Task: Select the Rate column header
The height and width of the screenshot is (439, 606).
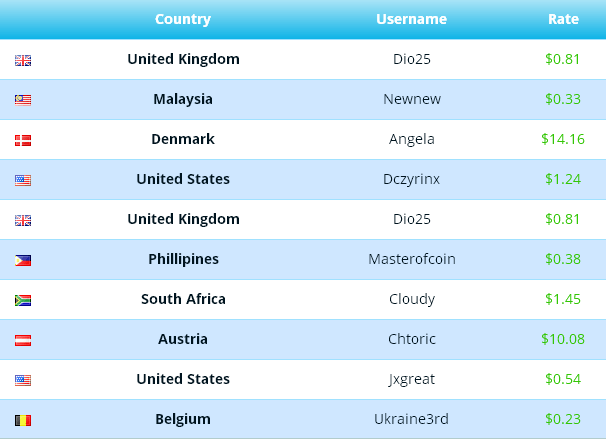Action: click(x=563, y=19)
